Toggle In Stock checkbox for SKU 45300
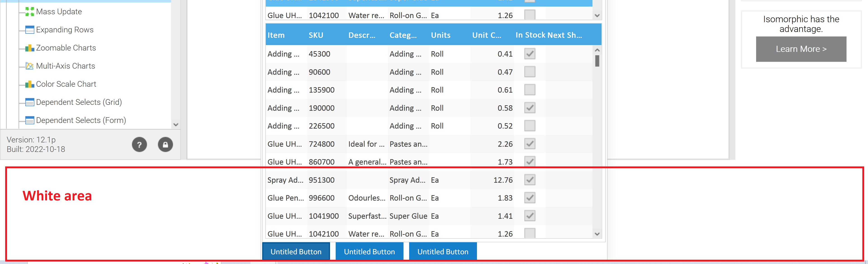The height and width of the screenshot is (264, 868). coord(530,54)
